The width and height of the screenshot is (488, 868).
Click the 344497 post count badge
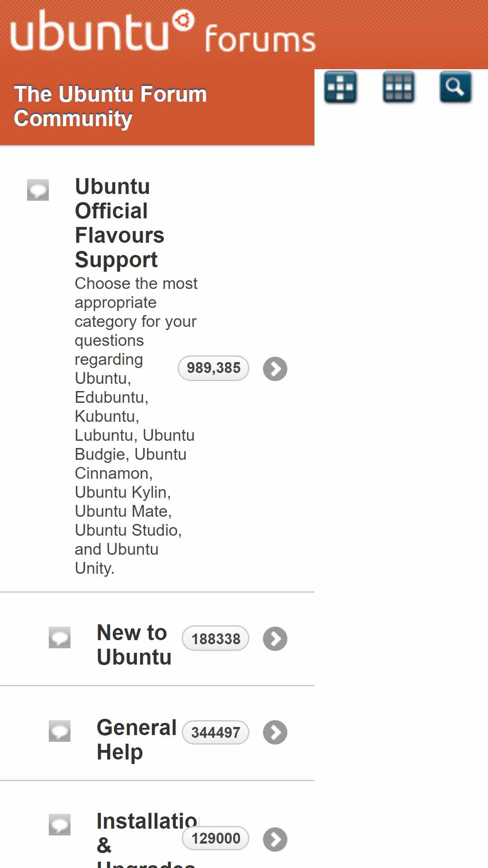tap(216, 732)
